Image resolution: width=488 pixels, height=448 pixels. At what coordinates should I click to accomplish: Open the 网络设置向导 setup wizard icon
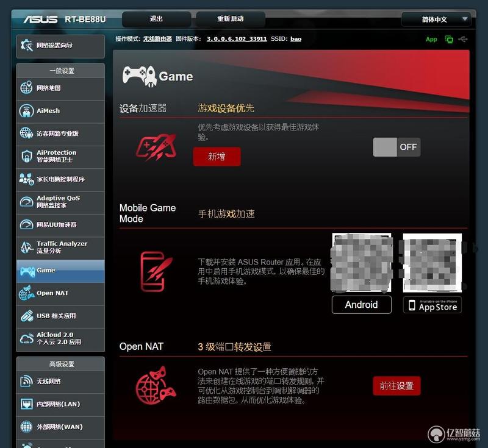pyautogui.click(x=26, y=46)
